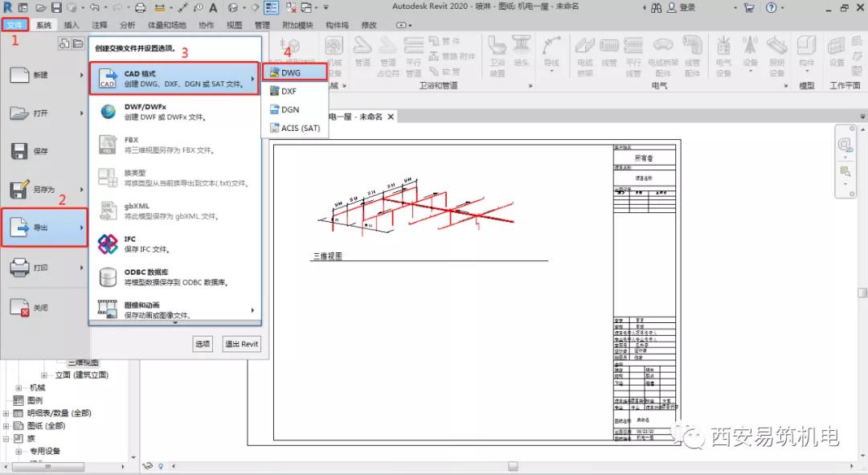Click the export menu scroll-down arrow

[175, 322]
